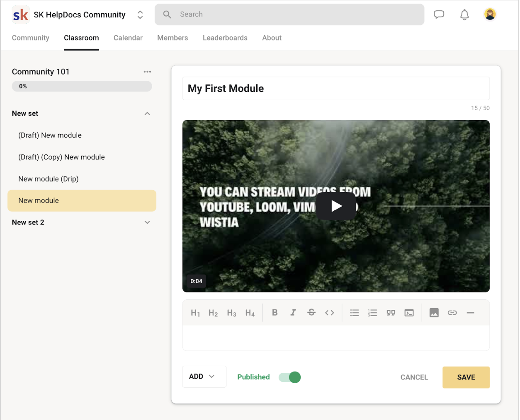Collapse the New set section
This screenshot has height=420, width=520.
(x=147, y=113)
